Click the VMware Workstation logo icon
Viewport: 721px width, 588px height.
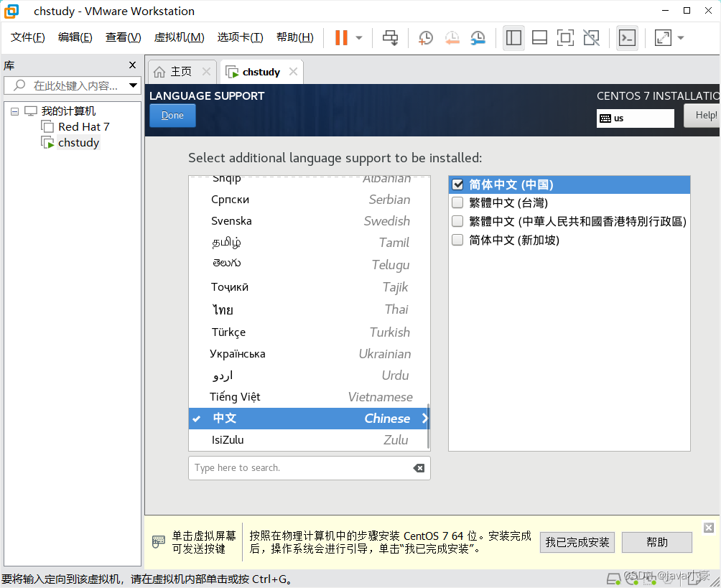[11, 11]
